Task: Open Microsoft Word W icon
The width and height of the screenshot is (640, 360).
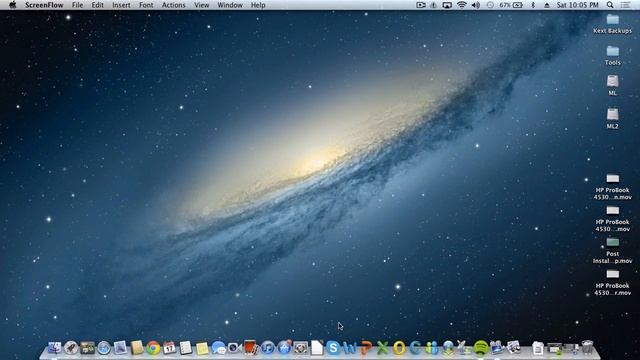Action: [350, 348]
